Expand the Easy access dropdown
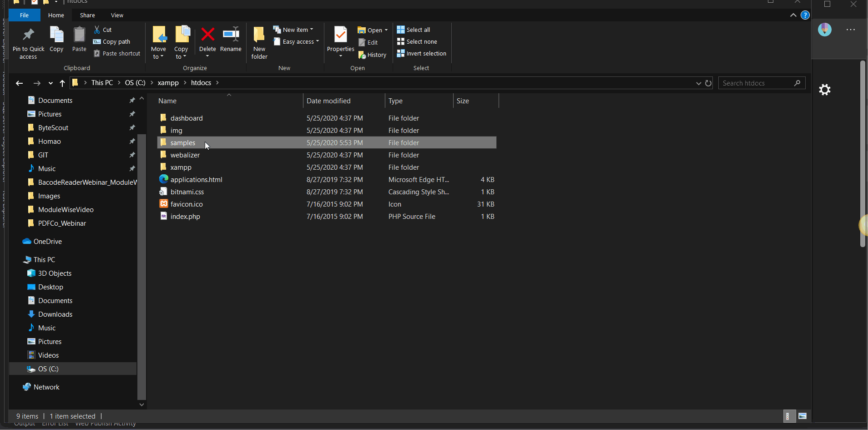The height and width of the screenshot is (430, 868). 318,41
